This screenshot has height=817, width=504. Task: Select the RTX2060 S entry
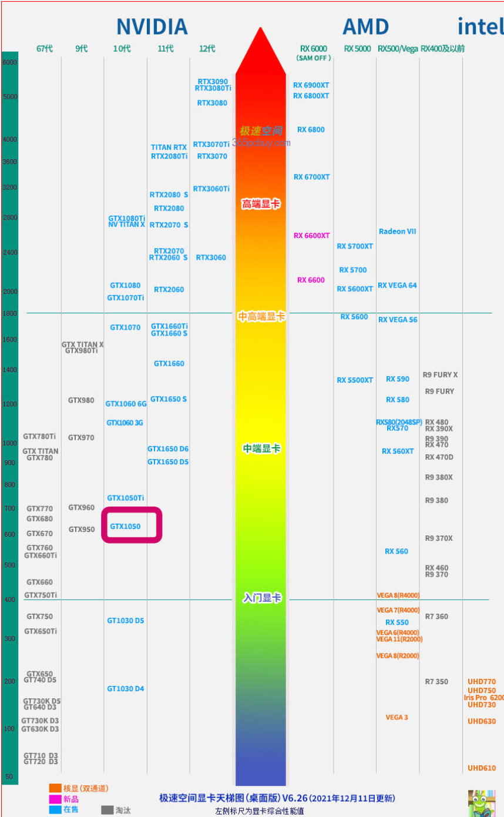tap(168, 257)
